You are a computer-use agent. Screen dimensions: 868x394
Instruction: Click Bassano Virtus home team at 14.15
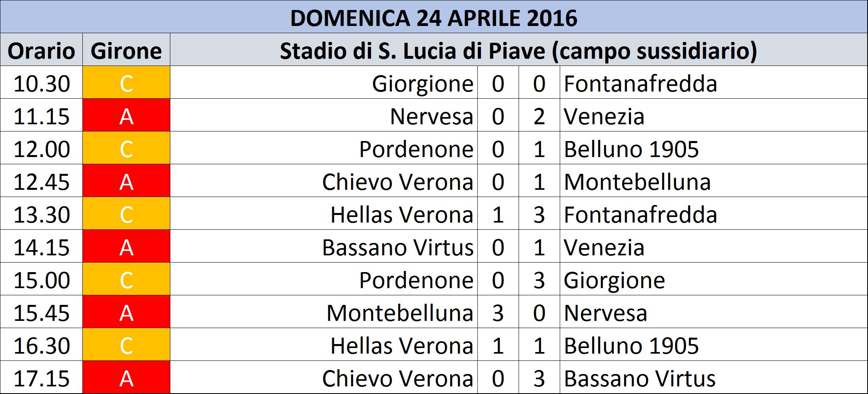point(398,247)
